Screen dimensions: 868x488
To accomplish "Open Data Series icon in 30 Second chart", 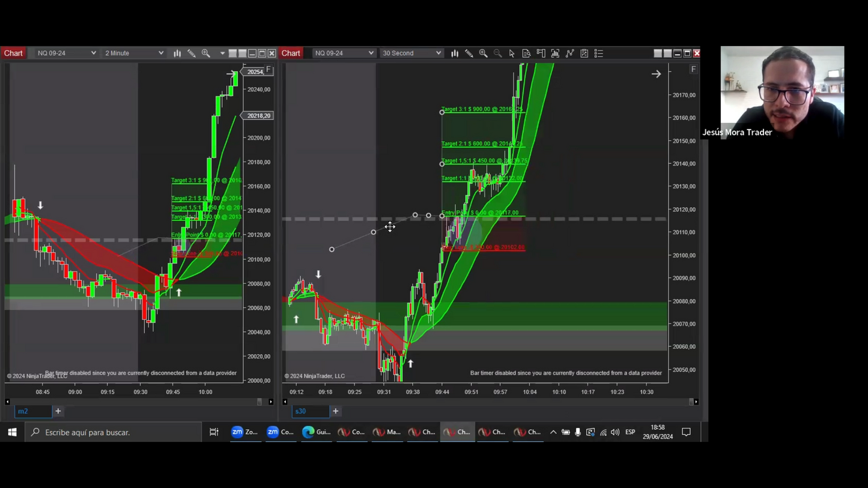I will [555, 53].
